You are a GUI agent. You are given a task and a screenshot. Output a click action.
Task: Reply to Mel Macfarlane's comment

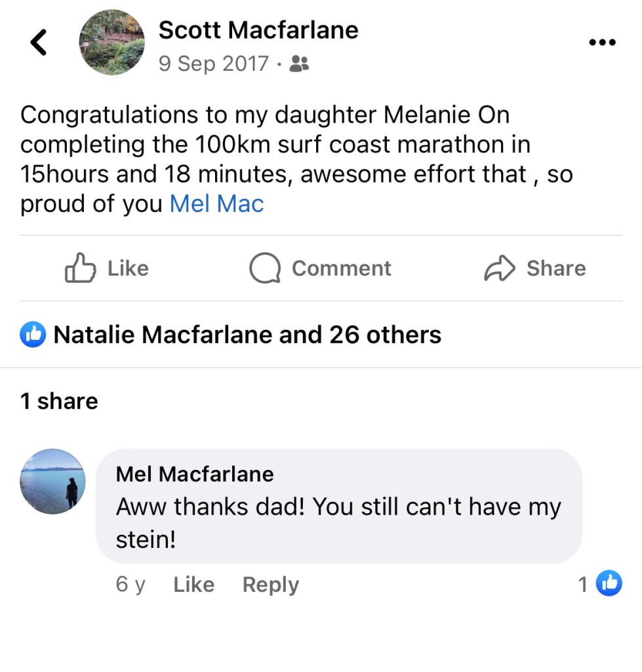(x=270, y=584)
